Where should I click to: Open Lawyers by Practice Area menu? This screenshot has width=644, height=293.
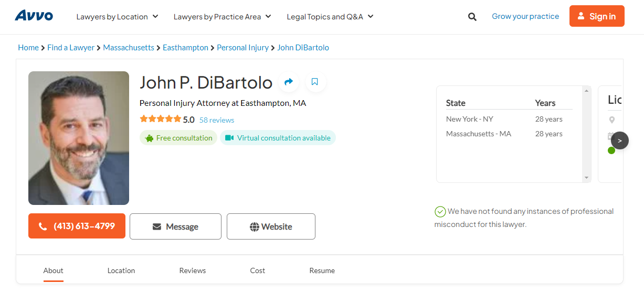click(222, 17)
